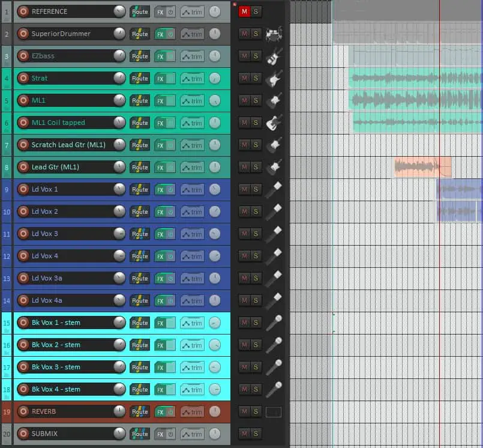The image size is (483, 448).
Task: Mute the Strat track
Action: (x=244, y=78)
